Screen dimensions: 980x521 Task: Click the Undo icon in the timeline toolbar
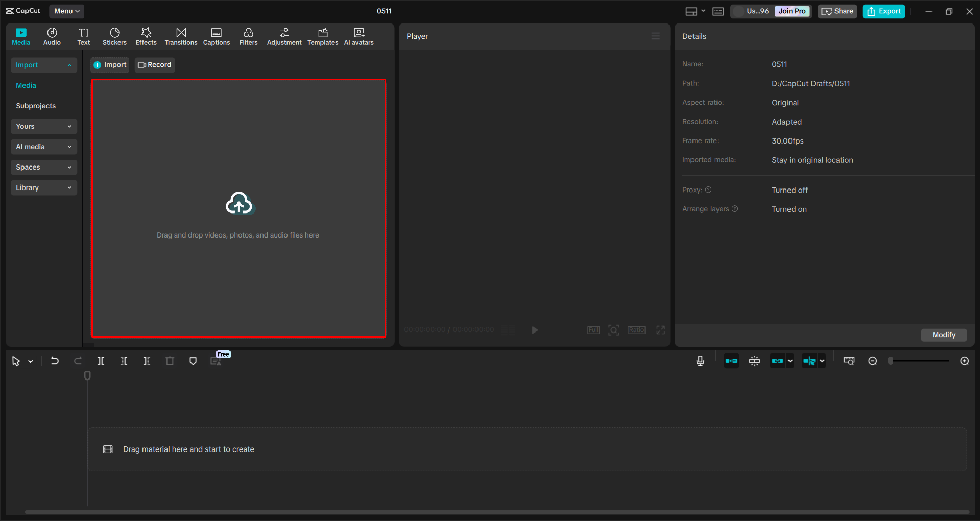(x=55, y=361)
